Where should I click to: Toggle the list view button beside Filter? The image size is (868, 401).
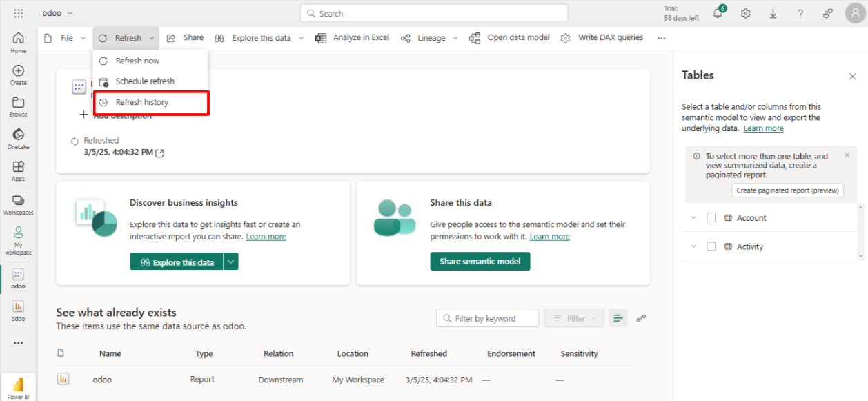pyautogui.click(x=618, y=318)
